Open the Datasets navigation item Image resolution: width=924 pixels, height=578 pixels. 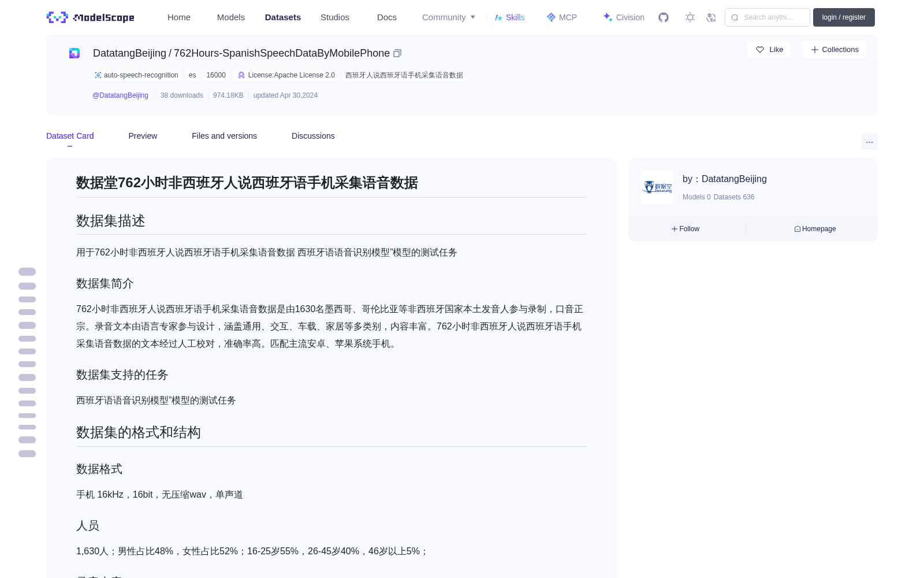pyautogui.click(x=283, y=17)
